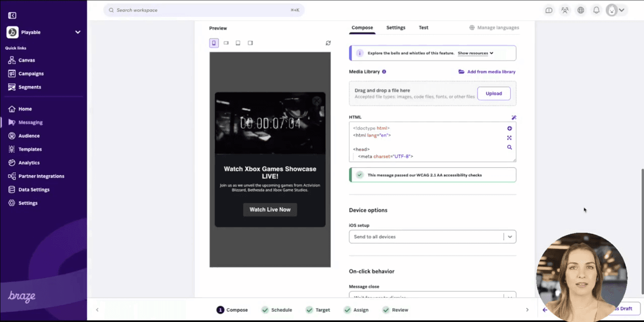Click the Media Library info icon
The height and width of the screenshot is (322, 644).
(x=384, y=72)
